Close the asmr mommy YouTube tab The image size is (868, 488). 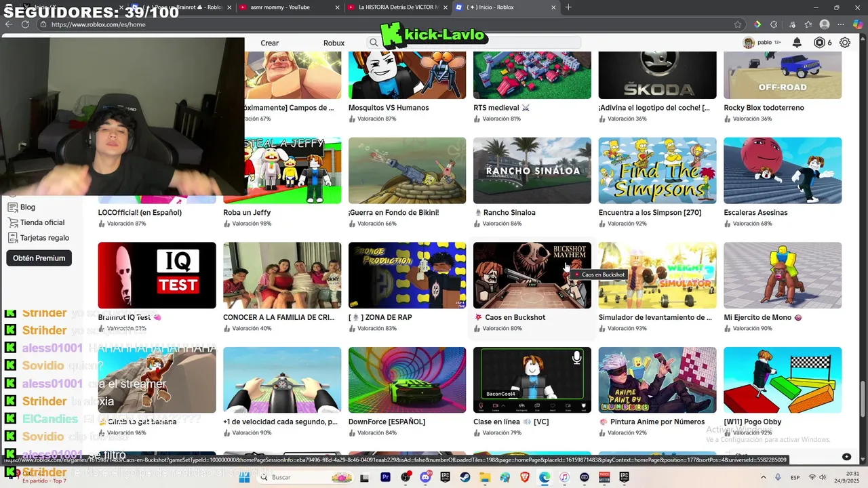coord(337,7)
